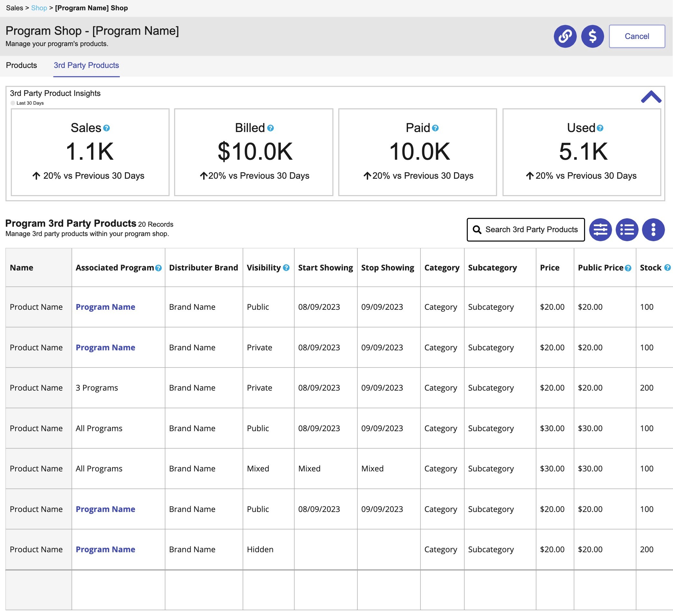Click the help icon next to Billed

click(x=270, y=128)
